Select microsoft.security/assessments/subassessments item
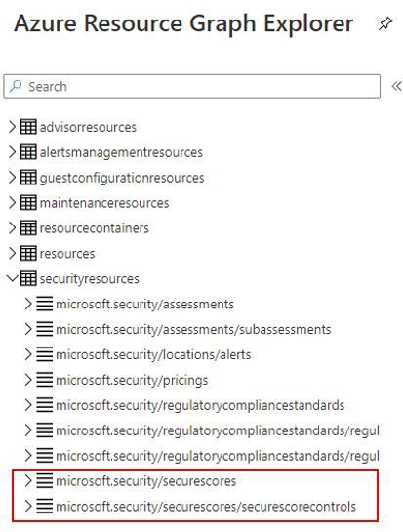 (193, 329)
